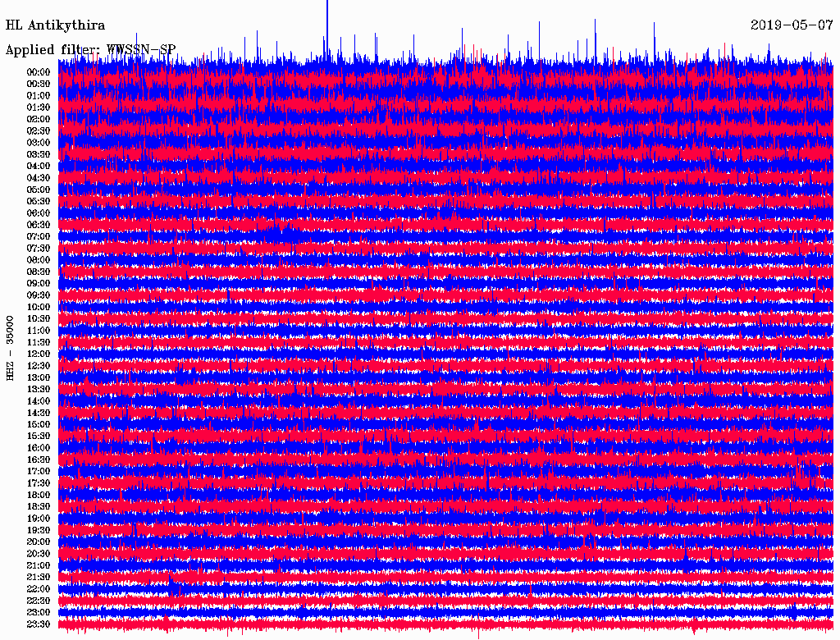Select the 05:00 time label

[38, 190]
